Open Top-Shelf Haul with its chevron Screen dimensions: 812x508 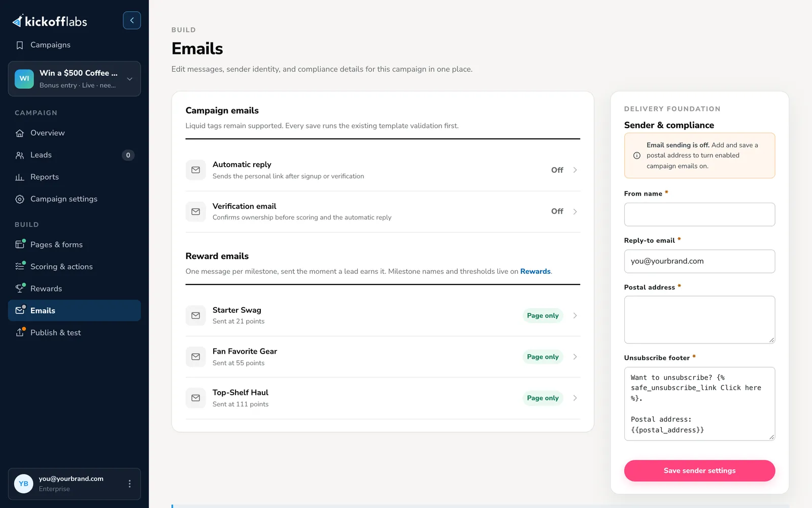tap(575, 398)
